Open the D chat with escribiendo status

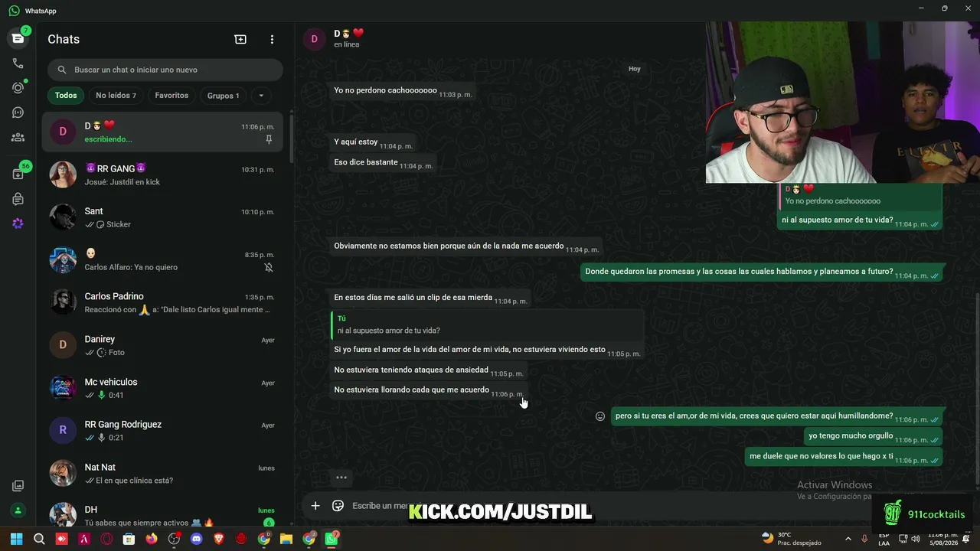pyautogui.click(x=162, y=132)
